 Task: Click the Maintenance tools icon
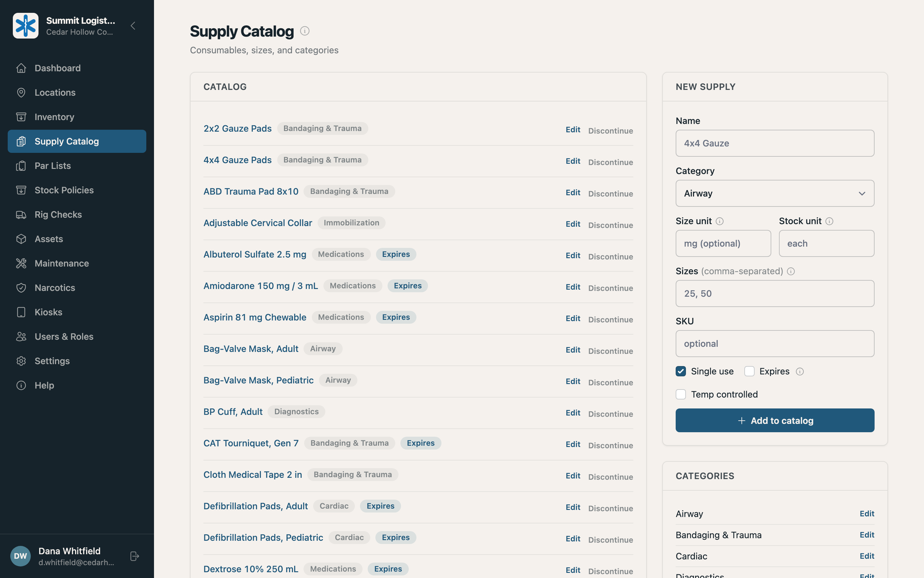pos(21,263)
